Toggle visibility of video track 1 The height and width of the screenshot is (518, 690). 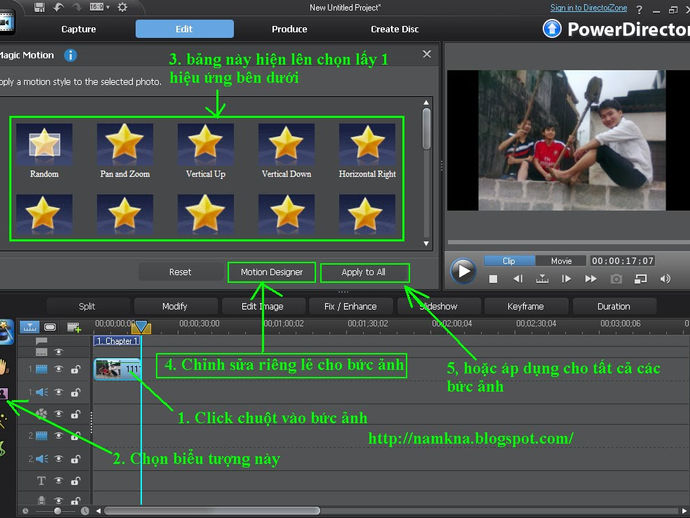tap(59, 369)
